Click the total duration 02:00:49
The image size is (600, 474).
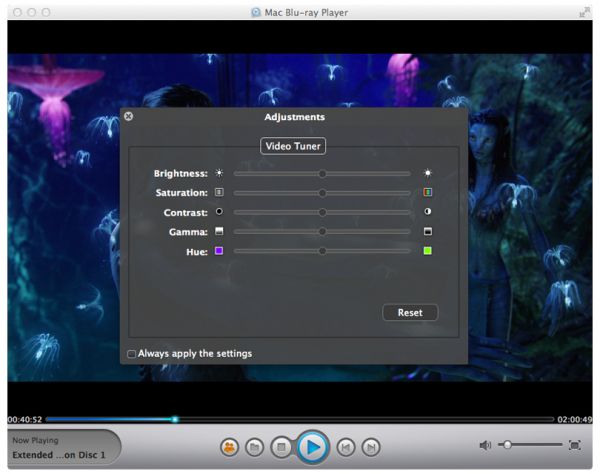coord(575,420)
